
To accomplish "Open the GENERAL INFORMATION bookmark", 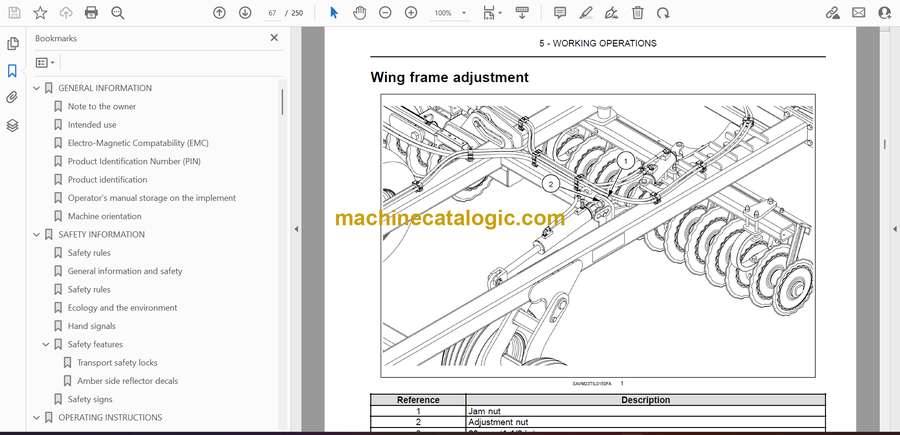I will (105, 88).
